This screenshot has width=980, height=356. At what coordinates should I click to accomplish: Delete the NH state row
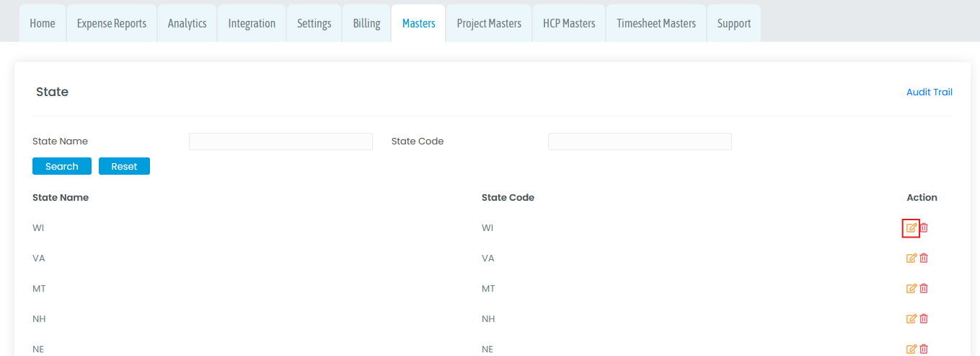pyautogui.click(x=924, y=319)
